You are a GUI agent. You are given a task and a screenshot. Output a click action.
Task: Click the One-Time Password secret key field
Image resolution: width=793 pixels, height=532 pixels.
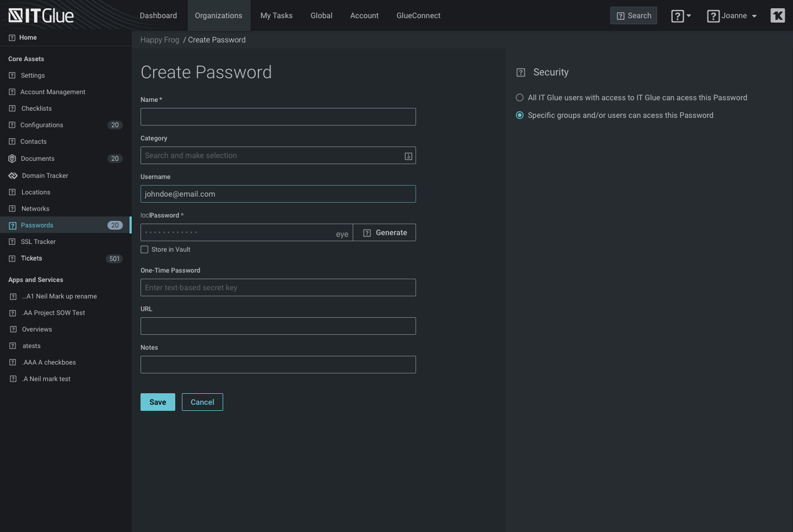click(278, 287)
